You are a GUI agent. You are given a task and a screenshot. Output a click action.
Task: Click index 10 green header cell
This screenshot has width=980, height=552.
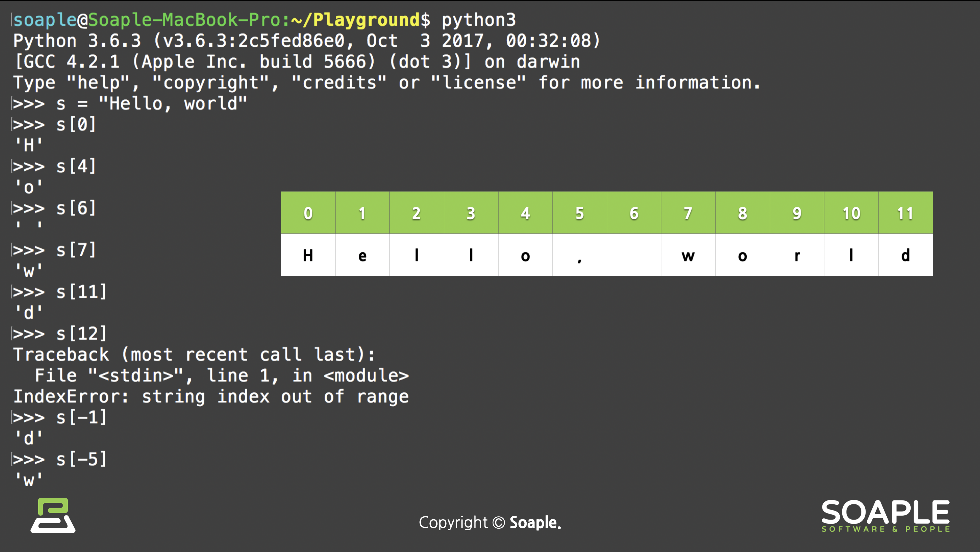click(851, 213)
